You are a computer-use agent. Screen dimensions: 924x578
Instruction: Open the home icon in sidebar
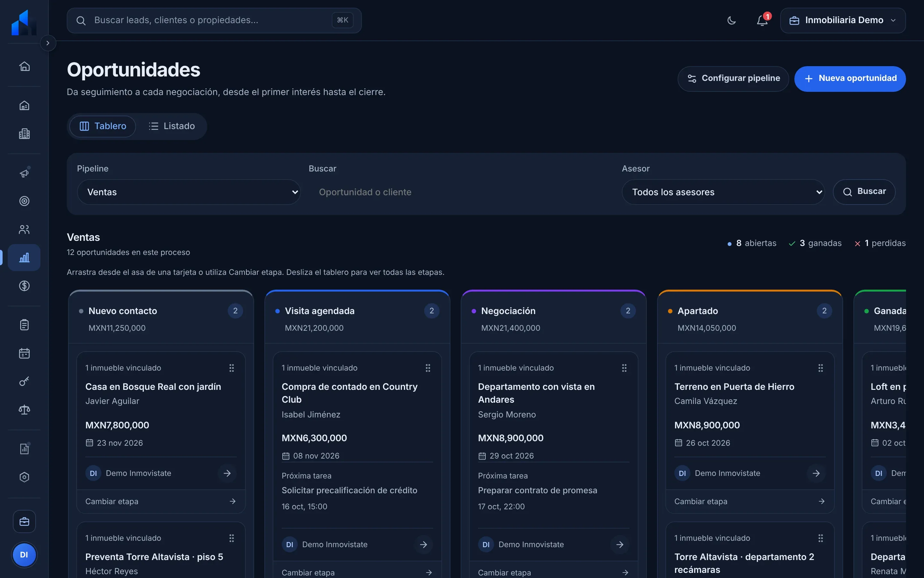point(24,66)
